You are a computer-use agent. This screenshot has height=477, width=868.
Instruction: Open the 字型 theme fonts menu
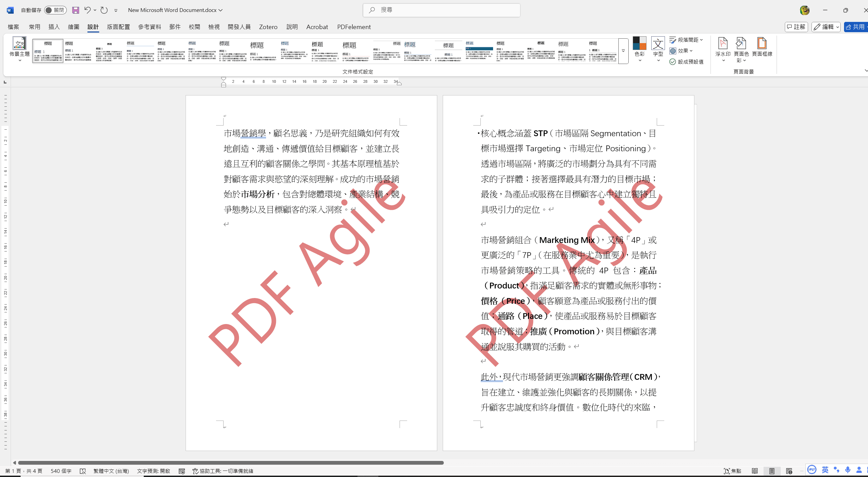click(x=658, y=50)
